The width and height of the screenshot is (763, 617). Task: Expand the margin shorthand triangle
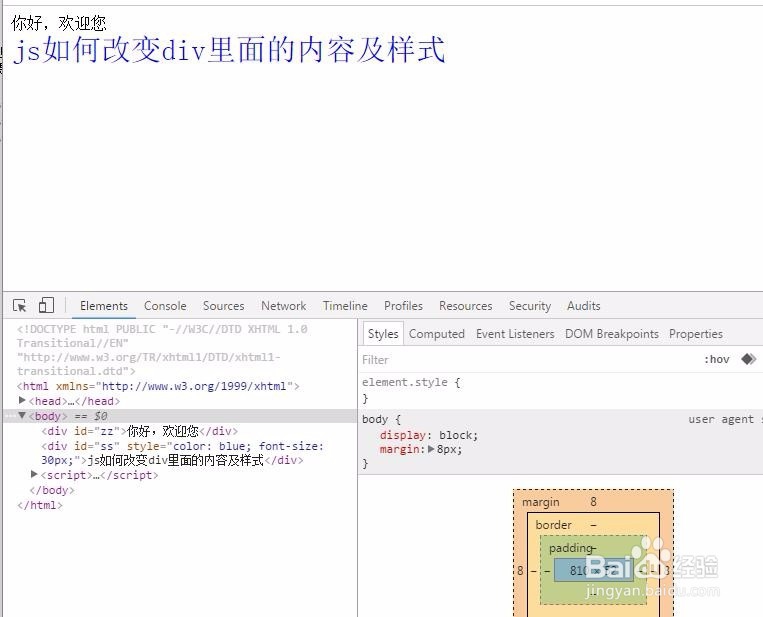pyautogui.click(x=431, y=449)
